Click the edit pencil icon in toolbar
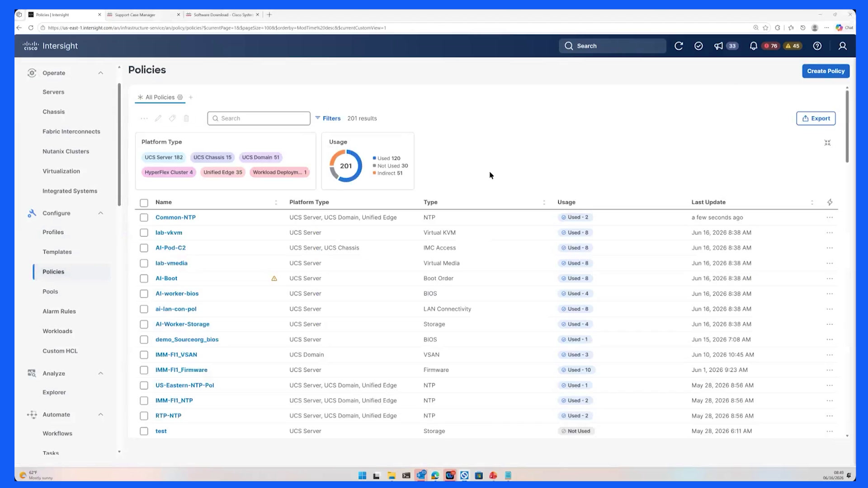The image size is (868, 488). pos(158,118)
